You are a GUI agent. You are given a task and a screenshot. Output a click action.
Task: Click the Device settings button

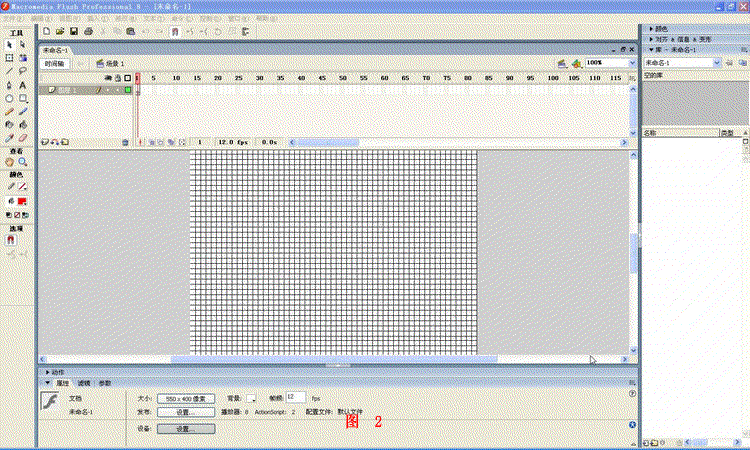tap(186, 429)
